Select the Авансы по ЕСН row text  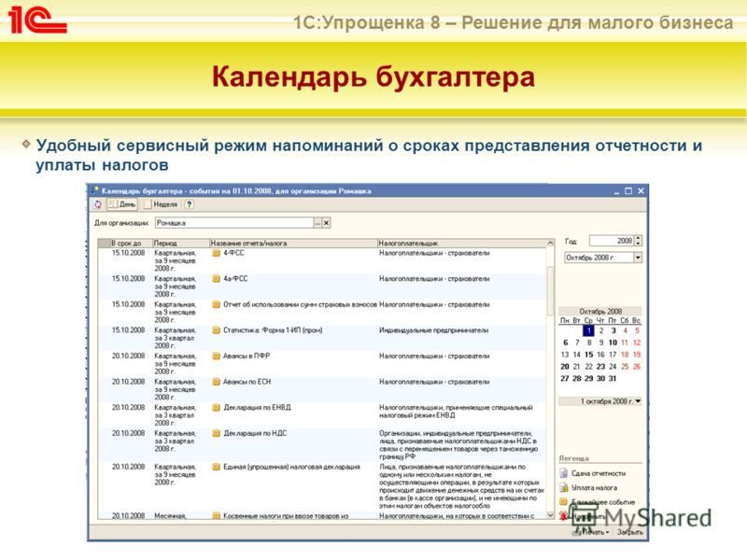coord(247,382)
